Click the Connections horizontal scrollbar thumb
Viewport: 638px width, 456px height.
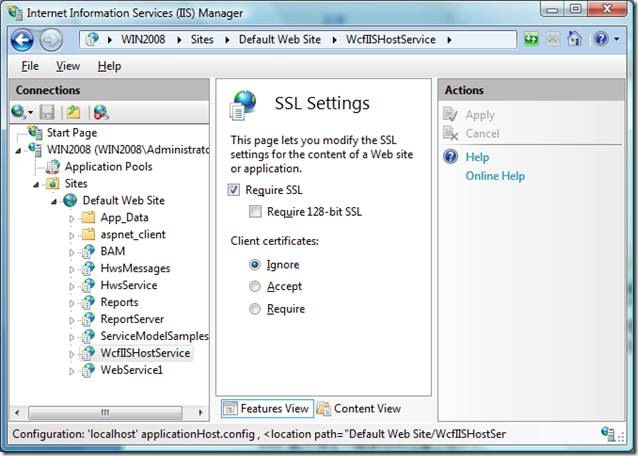pyautogui.click(x=105, y=412)
